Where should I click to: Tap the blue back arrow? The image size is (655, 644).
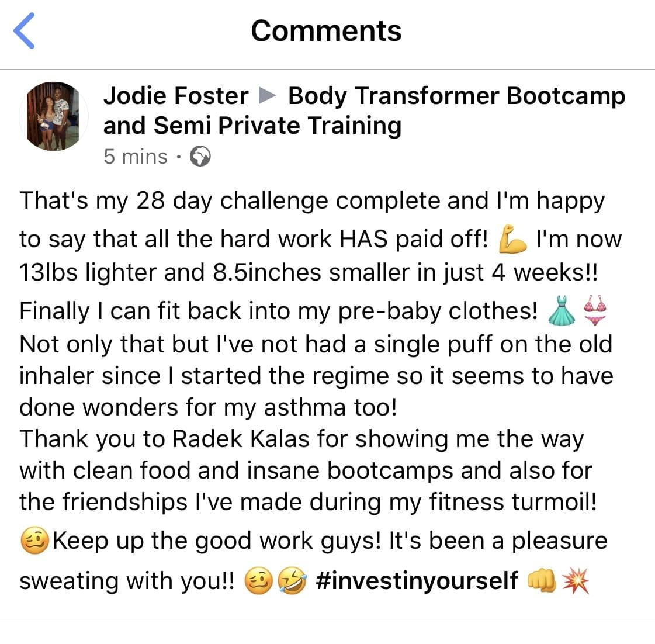[25, 31]
